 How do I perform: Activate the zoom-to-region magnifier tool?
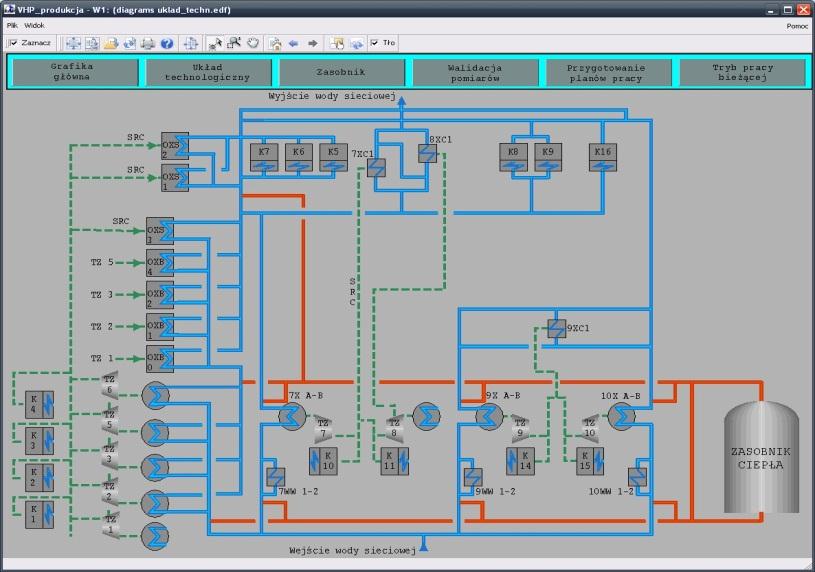(x=234, y=43)
